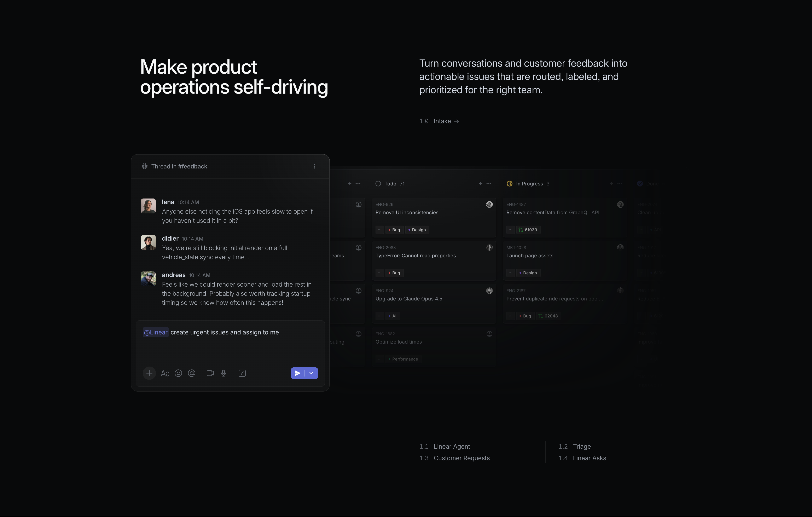Open priority menu on ENG-926 card
Image resolution: width=812 pixels, height=517 pixels.
click(x=380, y=230)
